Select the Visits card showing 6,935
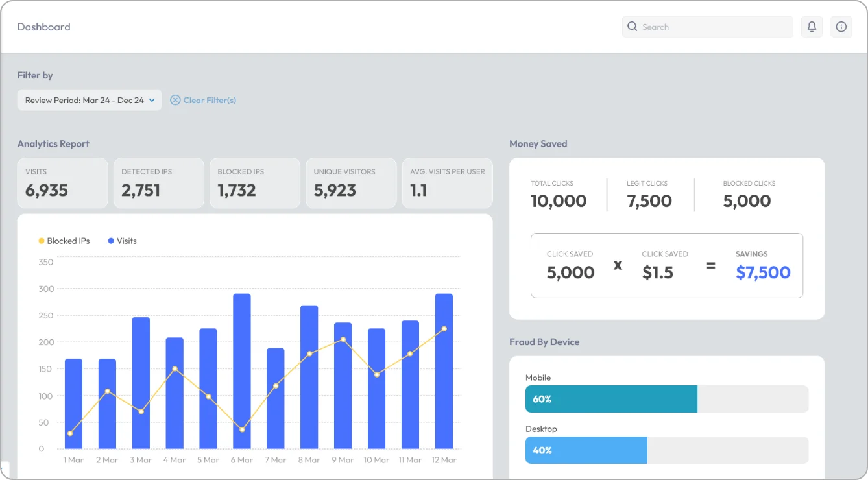The image size is (868, 480). (62, 183)
